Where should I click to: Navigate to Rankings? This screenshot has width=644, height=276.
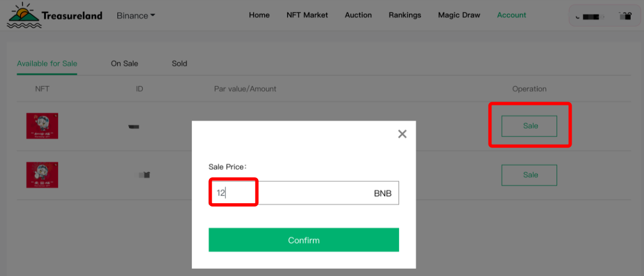pos(405,15)
